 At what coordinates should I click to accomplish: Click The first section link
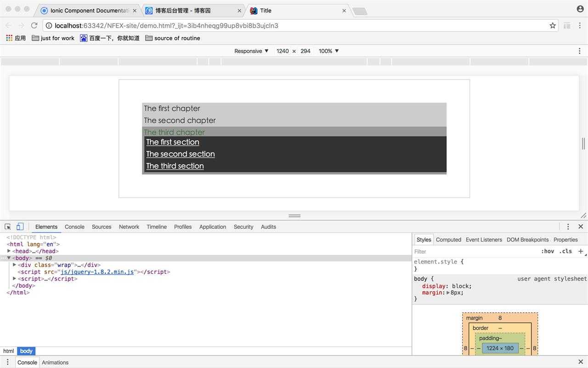coord(173,142)
